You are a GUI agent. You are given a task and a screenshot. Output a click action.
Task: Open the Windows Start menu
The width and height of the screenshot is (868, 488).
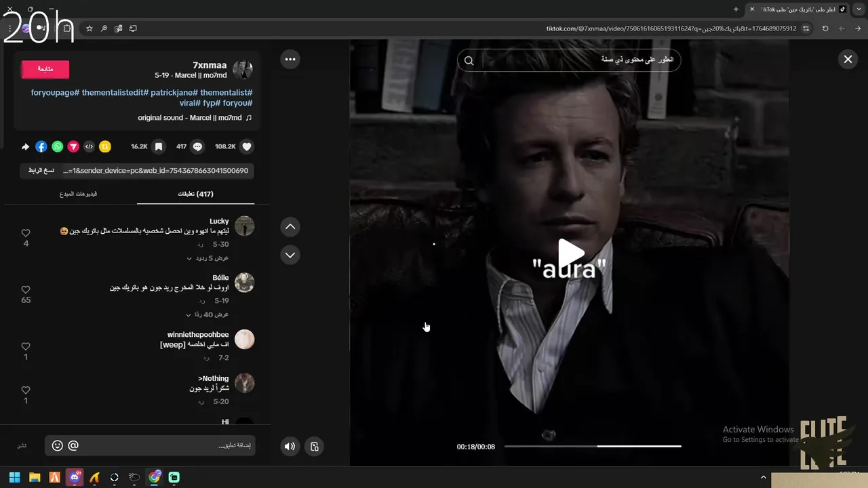tap(14, 477)
